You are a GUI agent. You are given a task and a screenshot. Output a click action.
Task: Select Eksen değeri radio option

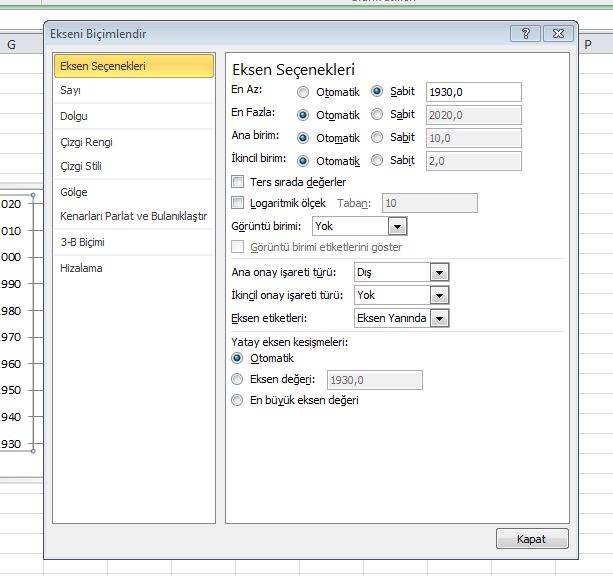click(237, 379)
